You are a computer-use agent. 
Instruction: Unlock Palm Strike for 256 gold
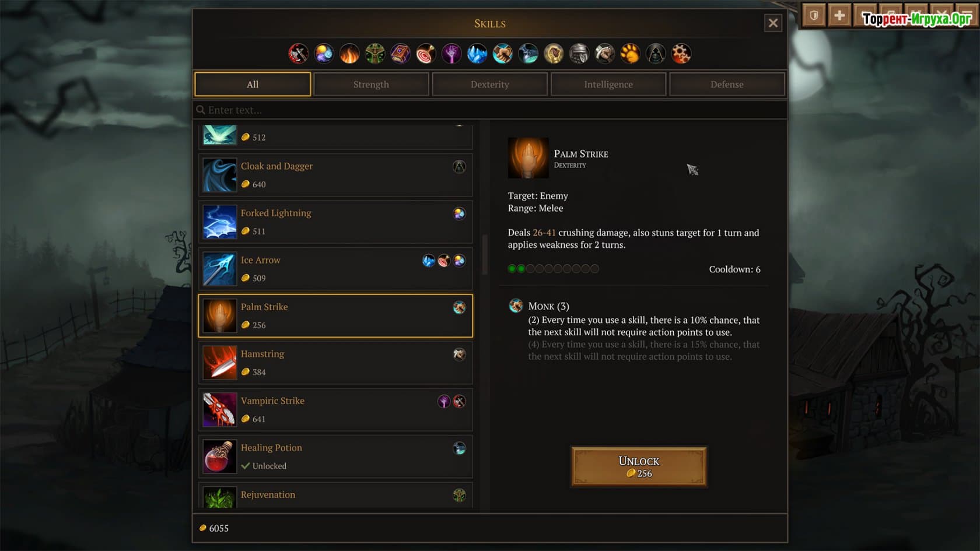coord(639,466)
